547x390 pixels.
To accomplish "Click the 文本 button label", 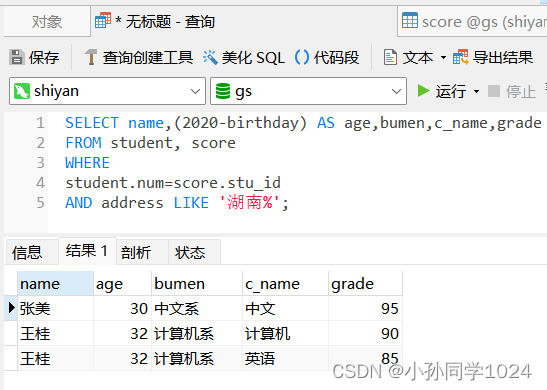I will click(x=418, y=57).
